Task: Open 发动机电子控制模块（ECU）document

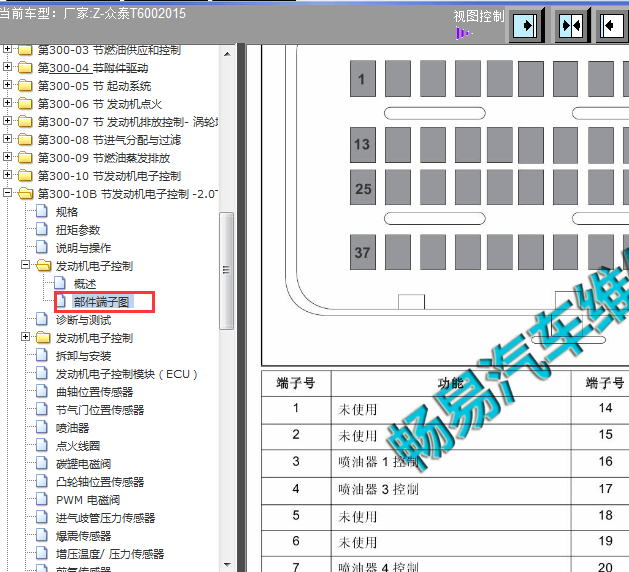Action: pos(126,374)
